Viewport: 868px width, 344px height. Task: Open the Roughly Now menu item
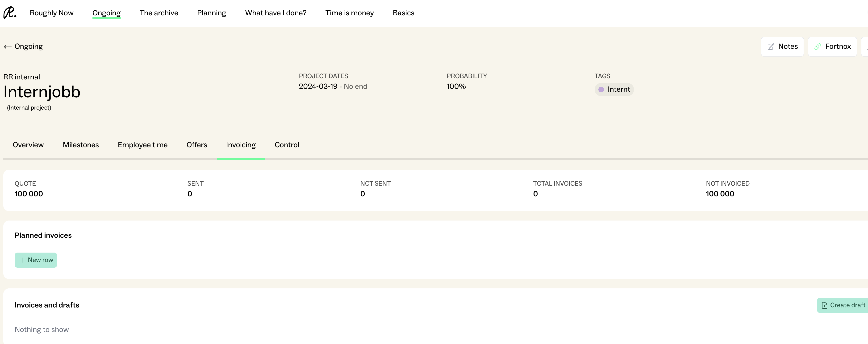coord(52,13)
